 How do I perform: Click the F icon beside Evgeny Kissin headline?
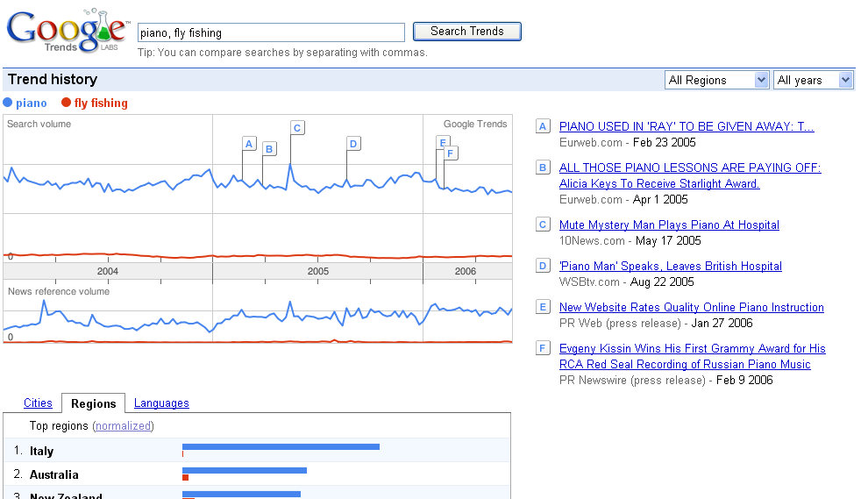pyautogui.click(x=543, y=348)
